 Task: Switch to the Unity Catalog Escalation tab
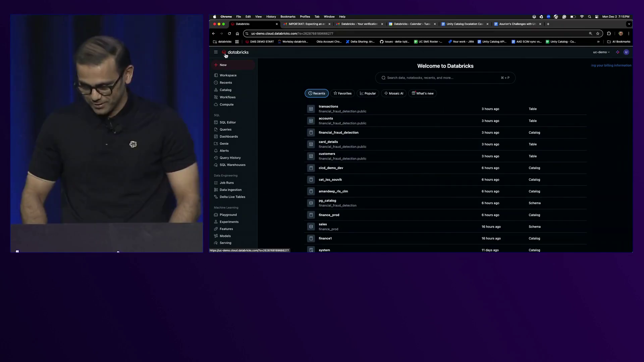pos(465,24)
